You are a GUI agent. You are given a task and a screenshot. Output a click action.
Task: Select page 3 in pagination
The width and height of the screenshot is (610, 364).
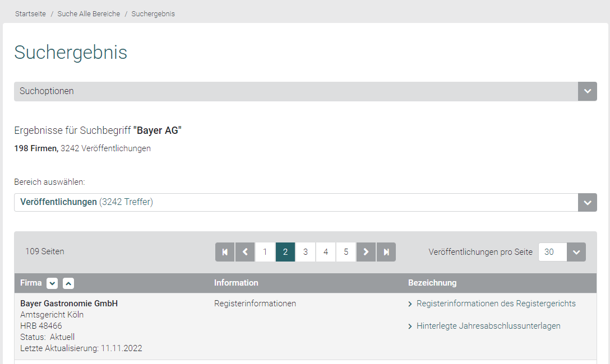pos(306,252)
